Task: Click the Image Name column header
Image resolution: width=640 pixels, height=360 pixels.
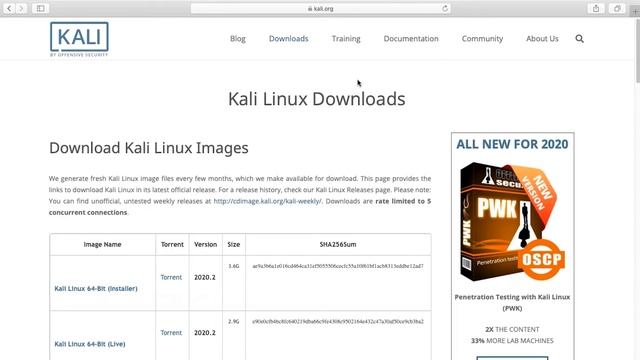Action: pyautogui.click(x=102, y=244)
